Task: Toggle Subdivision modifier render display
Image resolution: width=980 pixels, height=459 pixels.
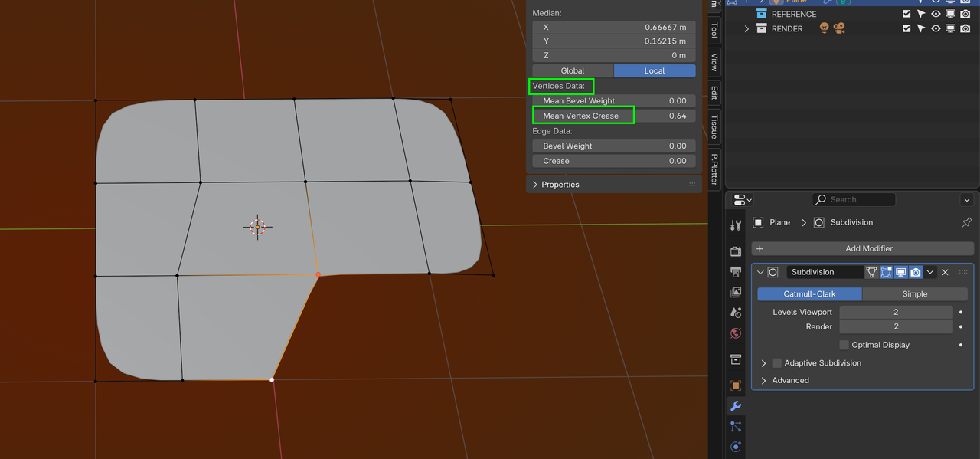Action: 915,272
